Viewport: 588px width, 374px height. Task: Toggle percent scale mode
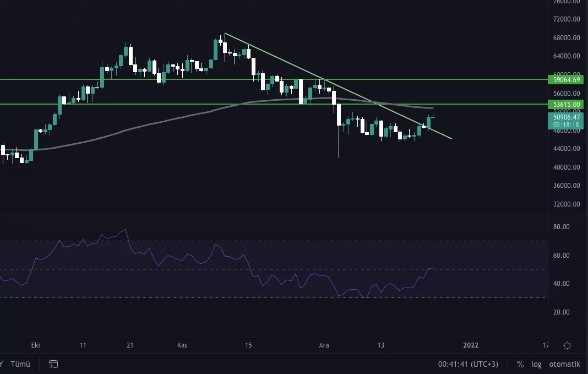click(x=520, y=364)
